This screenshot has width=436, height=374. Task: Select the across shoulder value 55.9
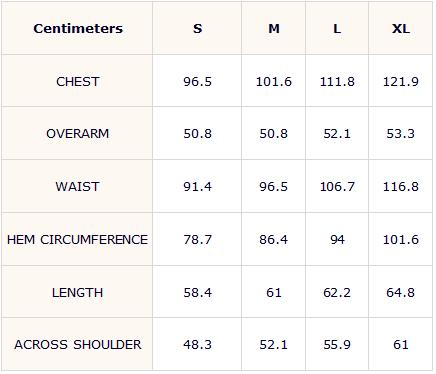click(337, 344)
